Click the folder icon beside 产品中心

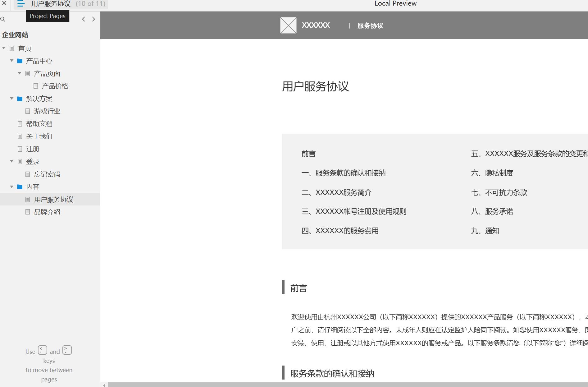20,61
